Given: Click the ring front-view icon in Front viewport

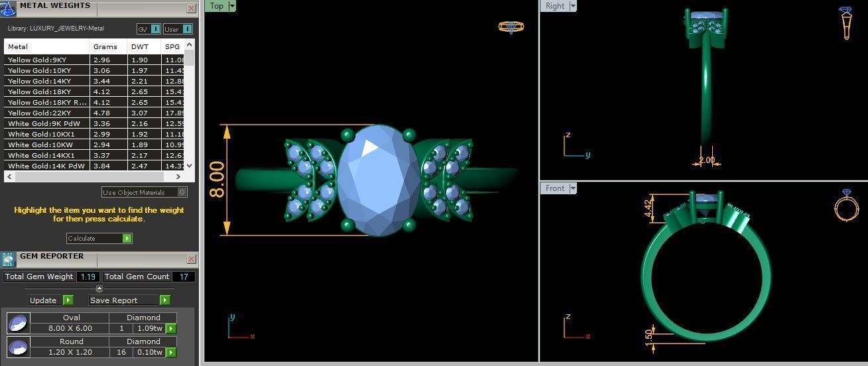Looking at the screenshot, I should pyautogui.click(x=847, y=205).
